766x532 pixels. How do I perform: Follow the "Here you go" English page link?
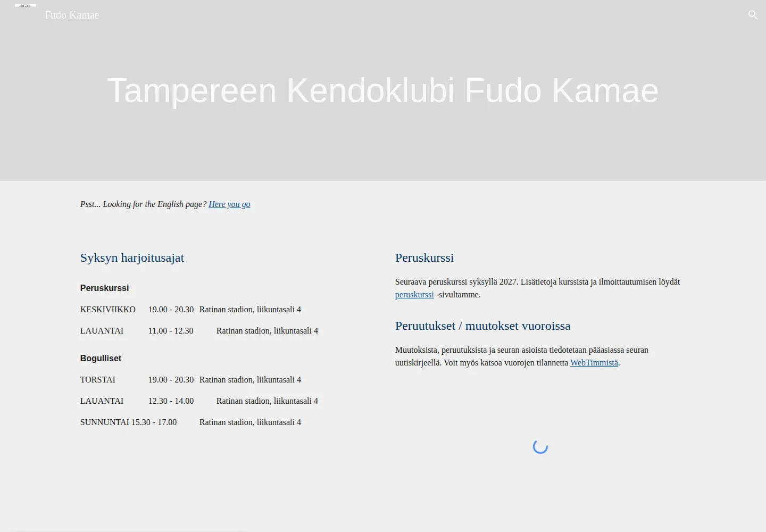[229, 204]
